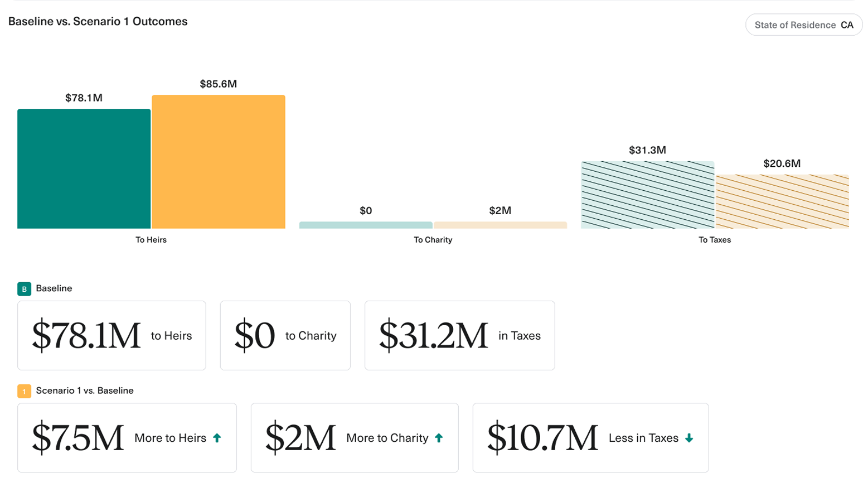Viewport: 868px width, 492px height.
Task: Click the pale teal $0 charity bar
Action: 365,225
